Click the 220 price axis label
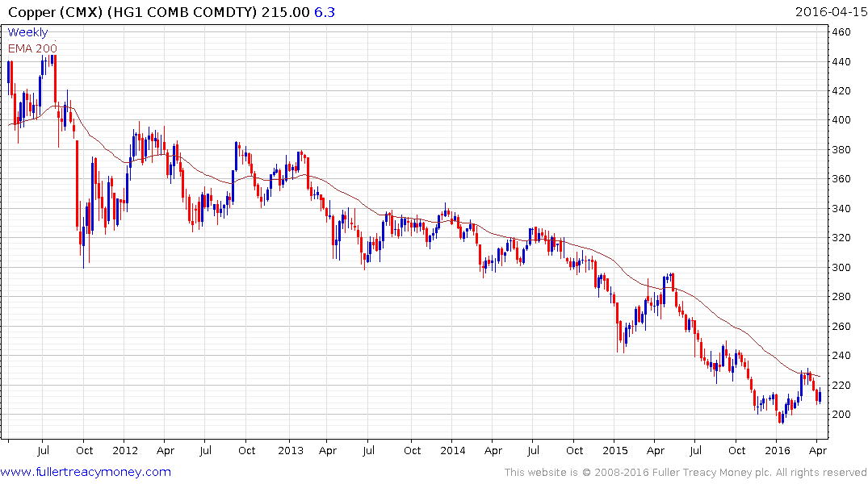This screenshot has height=484, width=868. click(841, 385)
